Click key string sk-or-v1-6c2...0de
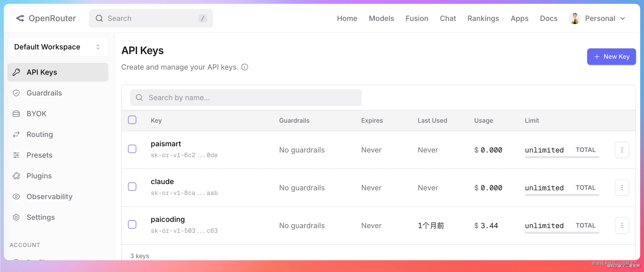The image size is (644, 272). click(184, 155)
